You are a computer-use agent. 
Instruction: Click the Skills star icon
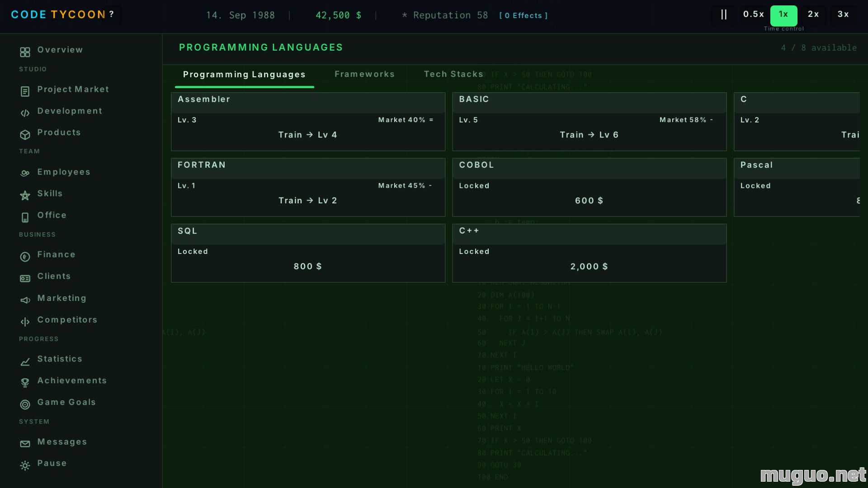click(x=25, y=195)
